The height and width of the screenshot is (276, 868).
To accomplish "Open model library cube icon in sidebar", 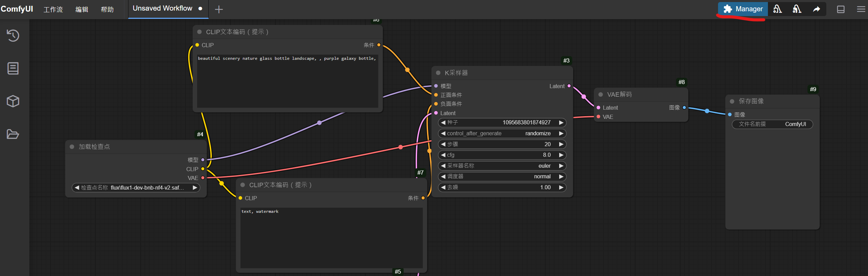I will coord(13,101).
